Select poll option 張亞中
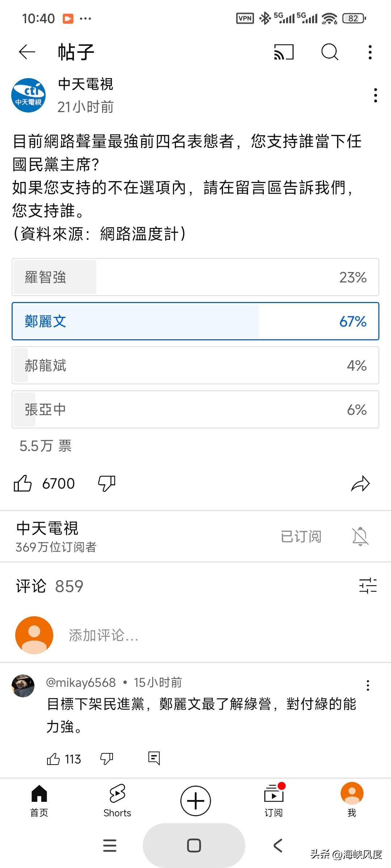 [195, 409]
